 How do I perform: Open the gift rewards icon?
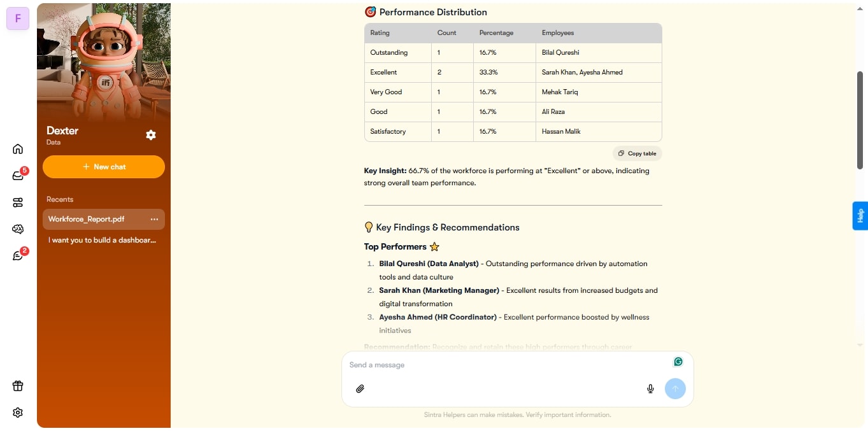(17, 386)
